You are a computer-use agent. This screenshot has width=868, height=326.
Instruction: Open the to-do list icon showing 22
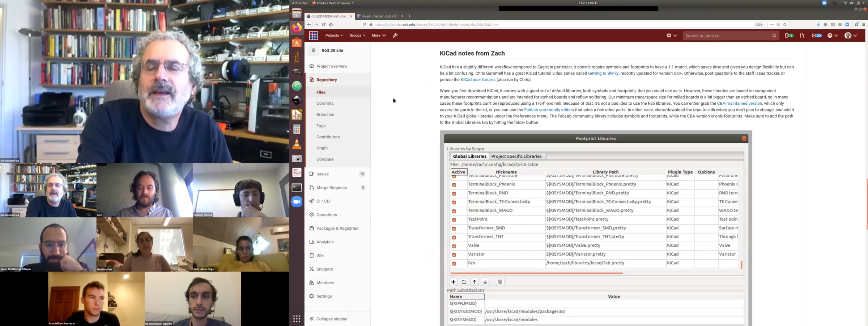tap(817, 35)
